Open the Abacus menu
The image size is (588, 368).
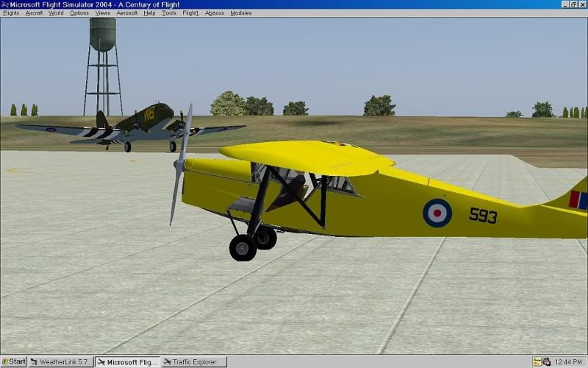click(x=215, y=13)
